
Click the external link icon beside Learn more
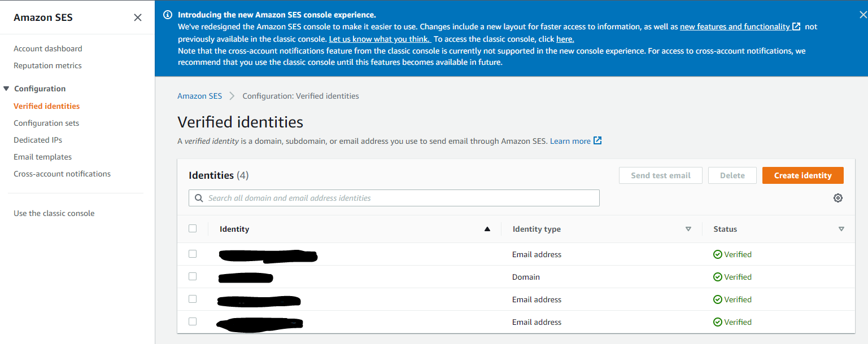point(597,141)
